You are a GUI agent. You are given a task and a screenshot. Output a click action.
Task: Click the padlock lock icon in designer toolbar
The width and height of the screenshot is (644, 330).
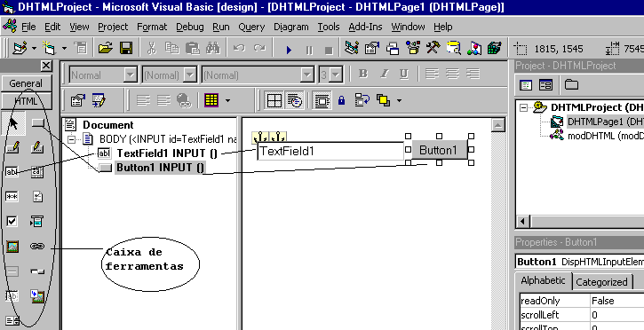[341, 100]
